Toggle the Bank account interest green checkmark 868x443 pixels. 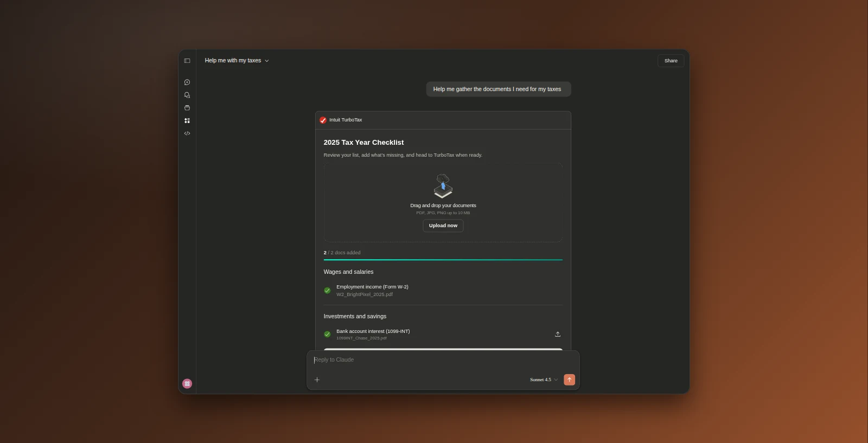click(327, 334)
